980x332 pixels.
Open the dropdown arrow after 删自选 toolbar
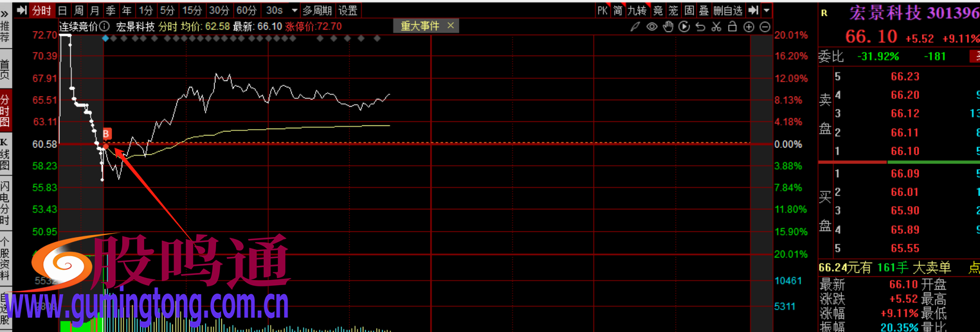point(767,10)
